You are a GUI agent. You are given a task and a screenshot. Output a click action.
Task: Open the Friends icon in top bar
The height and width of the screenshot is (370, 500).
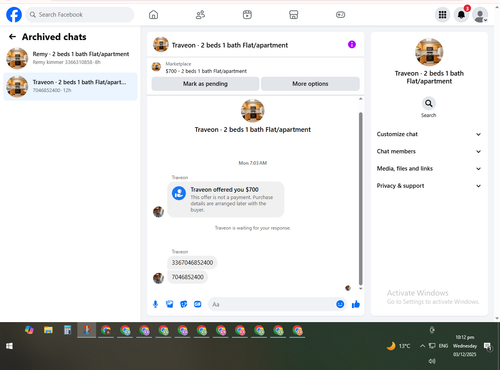coord(200,15)
